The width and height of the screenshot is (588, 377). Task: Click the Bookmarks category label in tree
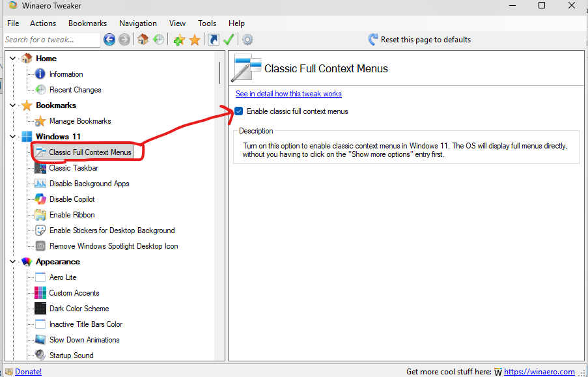click(x=56, y=105)
